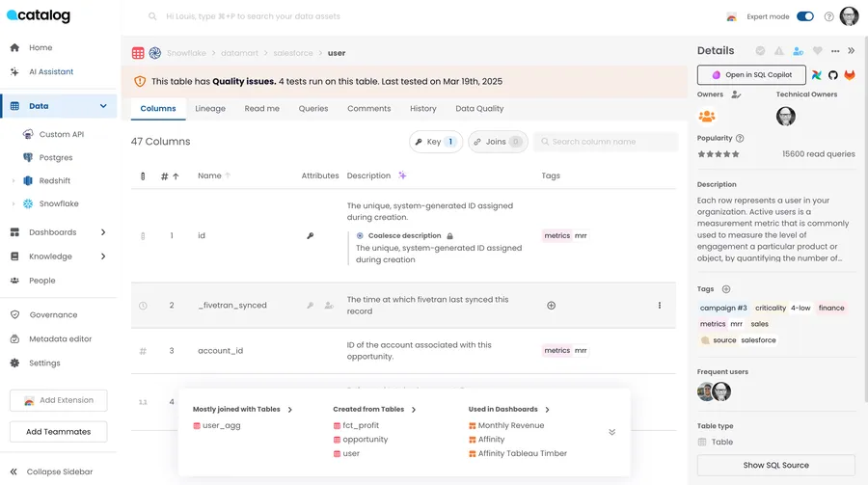Toggle the Joins filter pill
The image size is (868, 485).
(498, 142)
